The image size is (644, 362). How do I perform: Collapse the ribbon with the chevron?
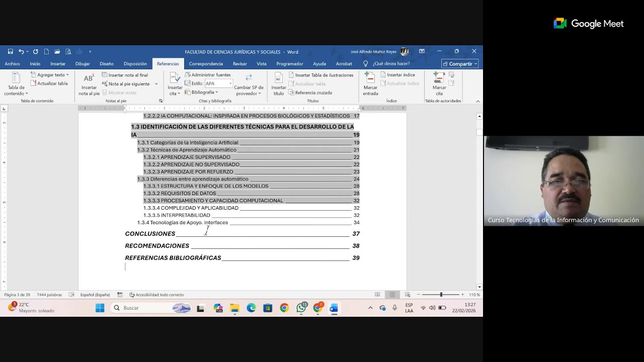[x=478, y=101]
